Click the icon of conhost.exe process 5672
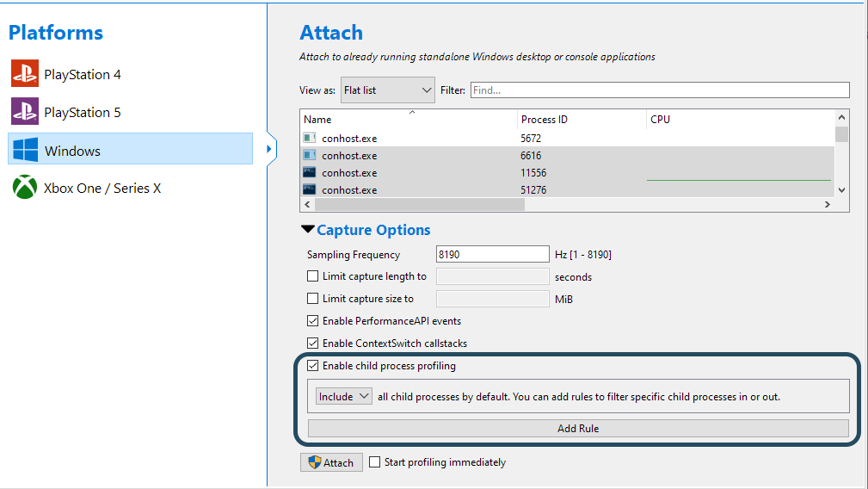The height and width of the screenshot is (489, 868). click(x=310, y=138)
